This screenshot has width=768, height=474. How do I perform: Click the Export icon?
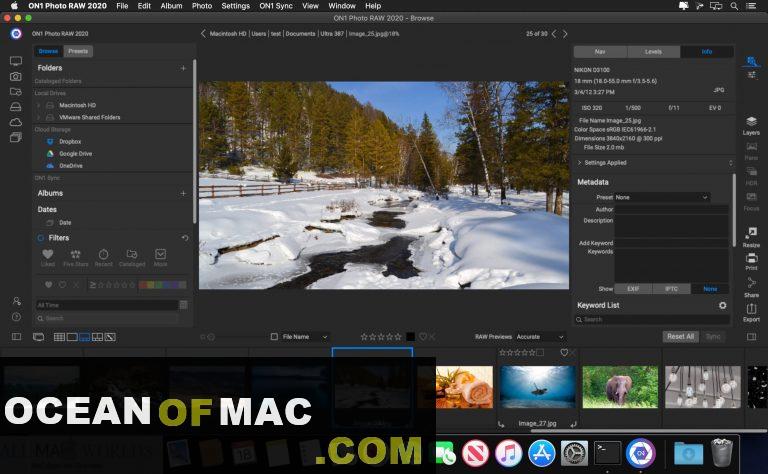(751, 308)
